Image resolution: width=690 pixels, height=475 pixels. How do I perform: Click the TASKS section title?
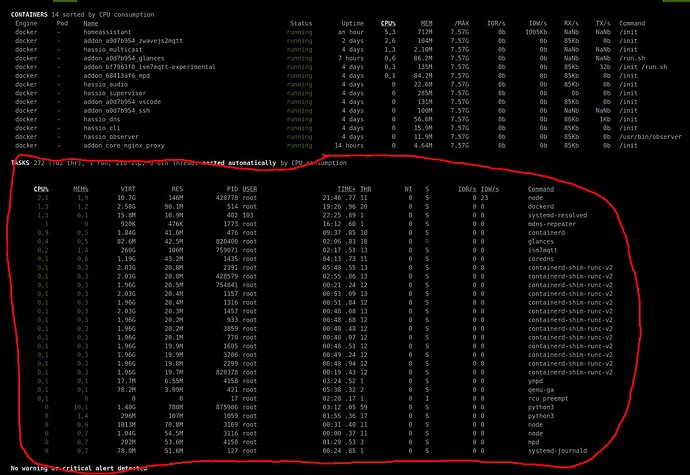[19, 161]
